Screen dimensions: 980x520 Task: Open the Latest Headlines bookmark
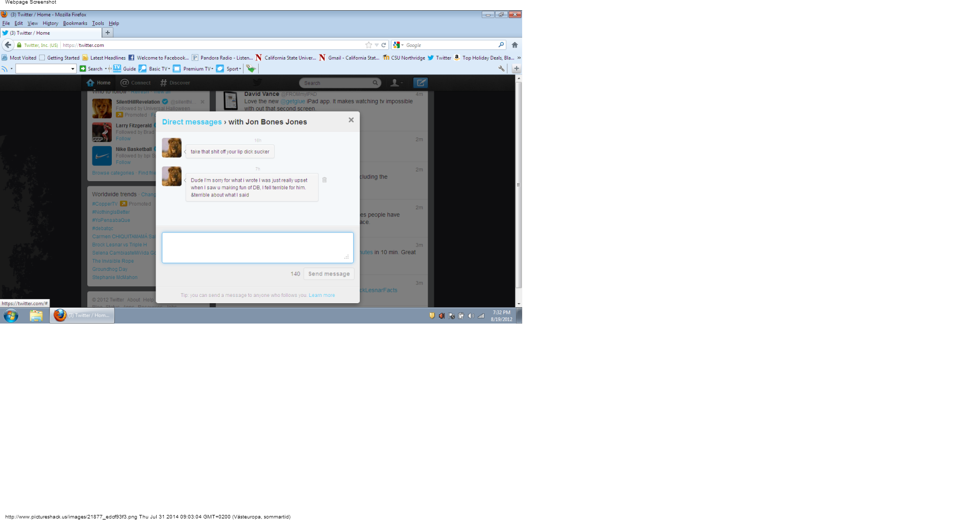[x=104, y=58]
